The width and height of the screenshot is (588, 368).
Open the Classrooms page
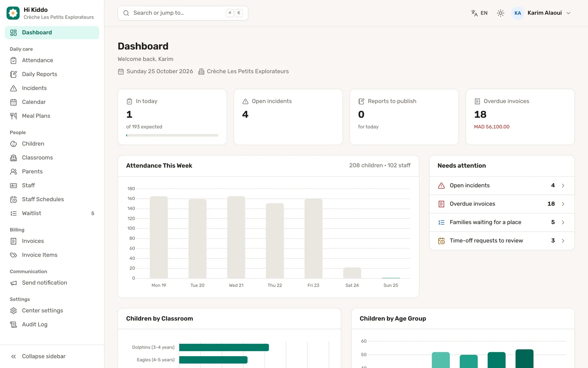point(52,158)
